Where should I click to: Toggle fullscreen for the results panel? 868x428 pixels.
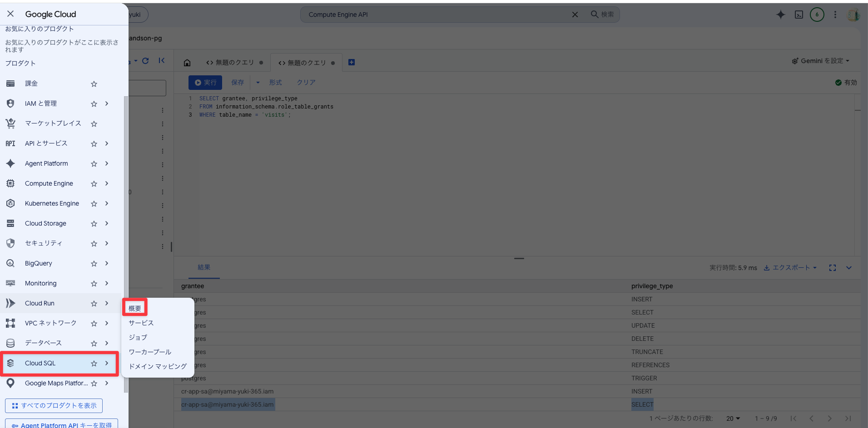(833, 268)
